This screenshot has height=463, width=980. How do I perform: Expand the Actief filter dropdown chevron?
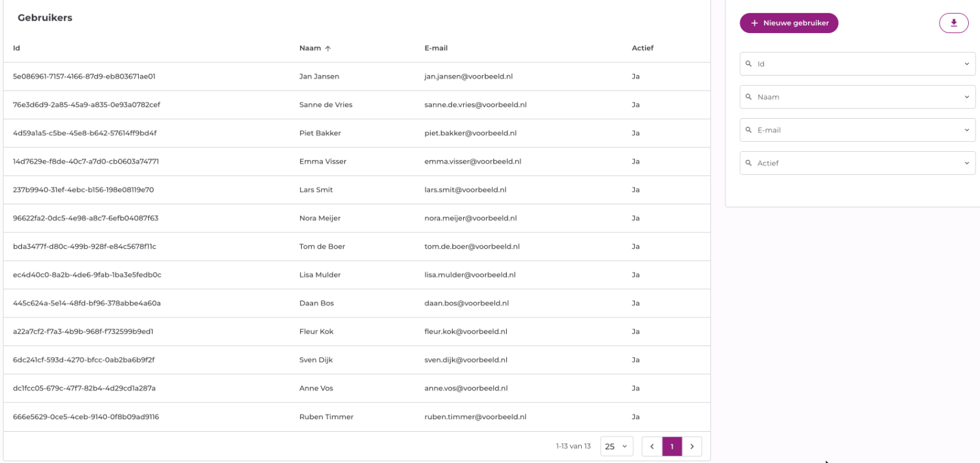[966, 163]
